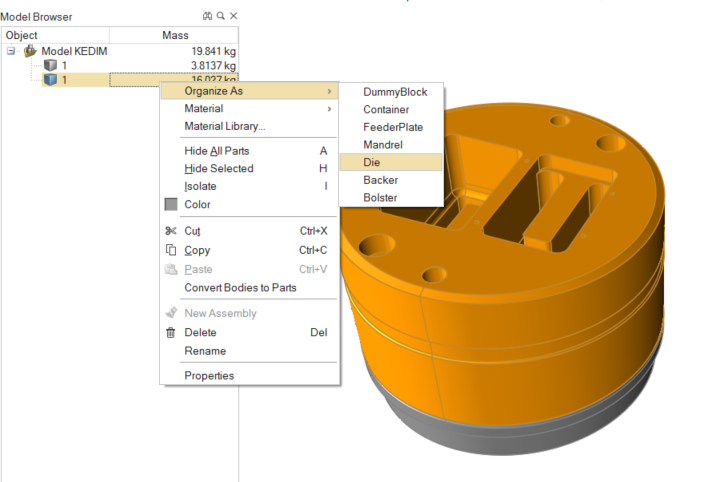The image size is (703, 482).
Task: Click the blue selected part cube icon
Action: [x=50, y=80]
